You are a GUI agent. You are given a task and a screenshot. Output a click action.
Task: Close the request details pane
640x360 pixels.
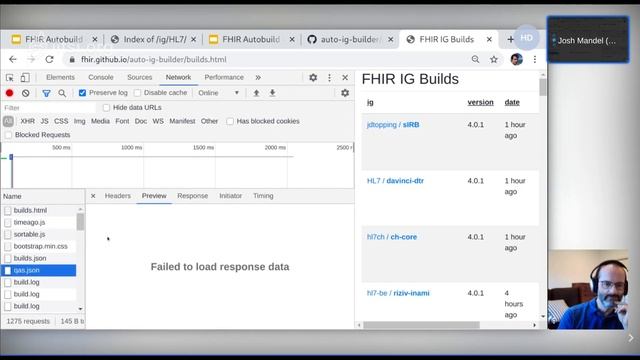pyautogui.click(x=93, y=196)
